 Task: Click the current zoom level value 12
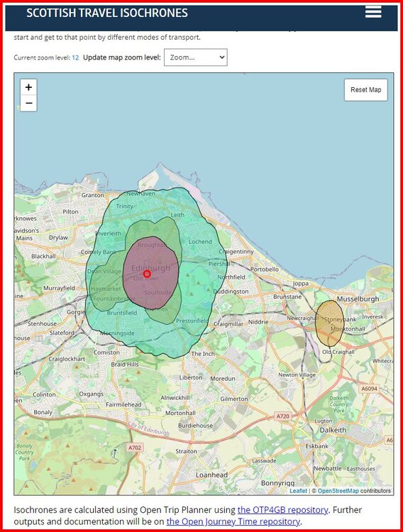(x=75, y=57)
